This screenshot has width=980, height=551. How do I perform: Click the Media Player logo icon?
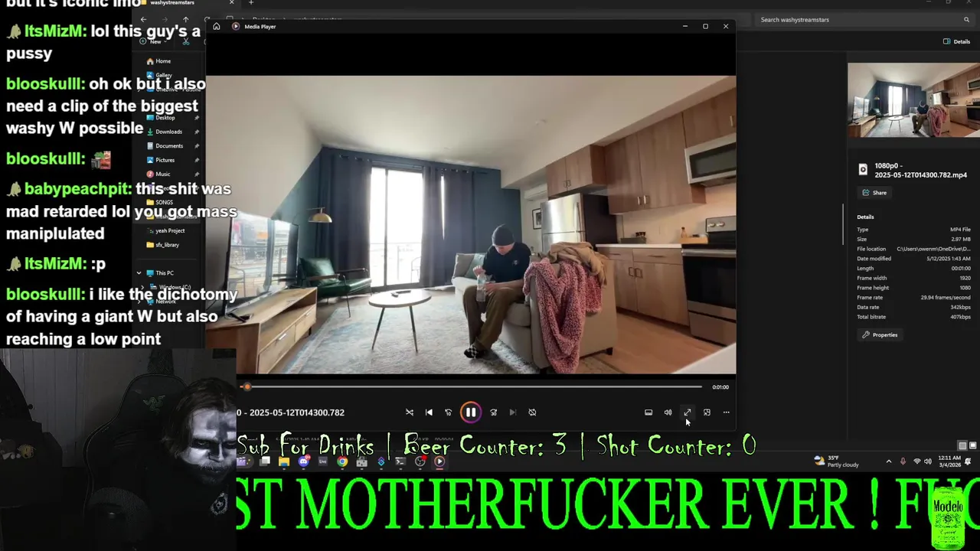236,27
